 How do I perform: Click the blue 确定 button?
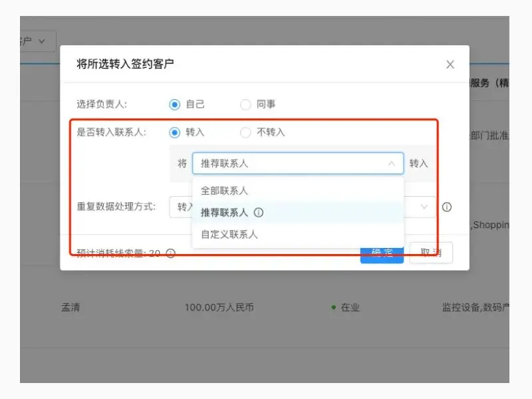(x=382, y=252)
